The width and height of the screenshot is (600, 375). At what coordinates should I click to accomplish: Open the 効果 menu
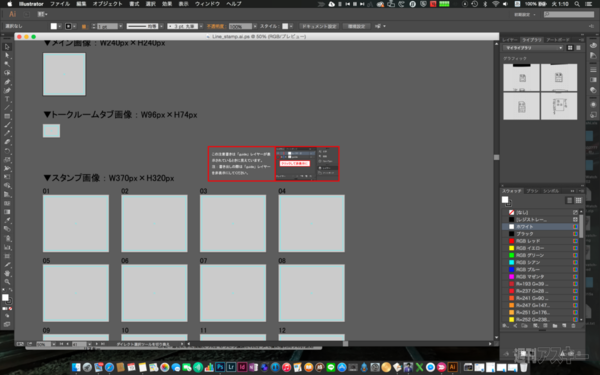click(x=167, y=4)
